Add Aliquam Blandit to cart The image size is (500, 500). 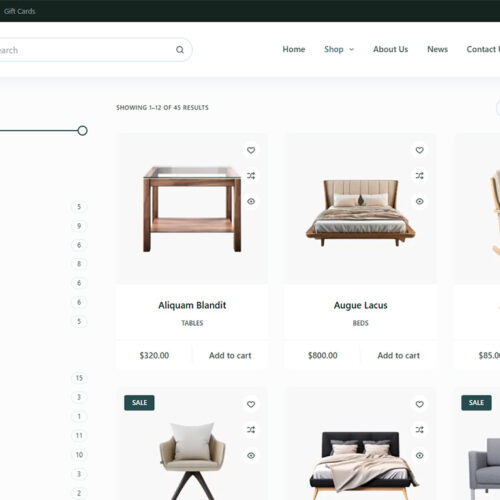(x=230, y=356)
